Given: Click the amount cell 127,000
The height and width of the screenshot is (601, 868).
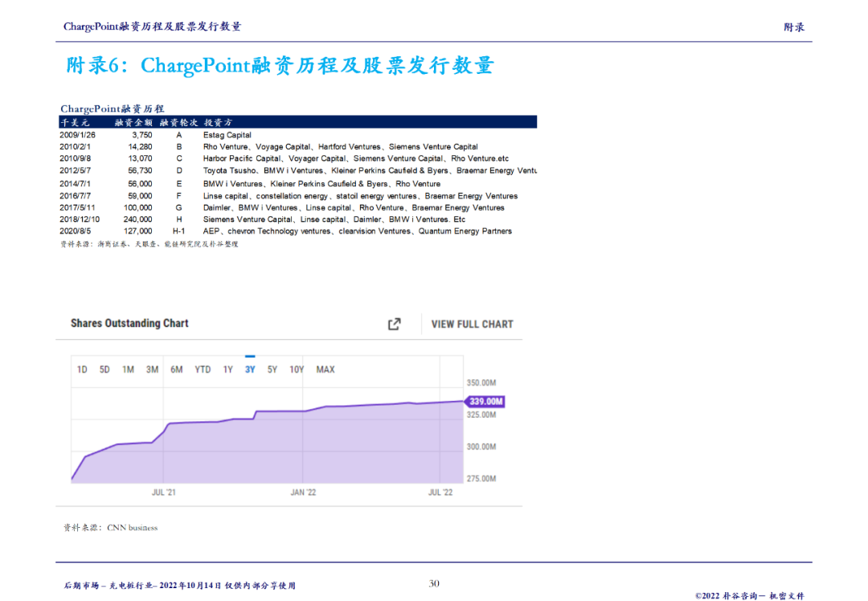Looking at the screenshot, I should [138, 231].
